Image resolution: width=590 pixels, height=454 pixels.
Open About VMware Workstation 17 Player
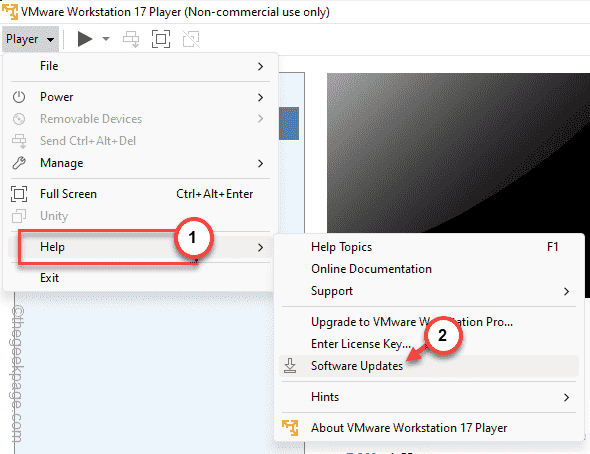(429, 428)
